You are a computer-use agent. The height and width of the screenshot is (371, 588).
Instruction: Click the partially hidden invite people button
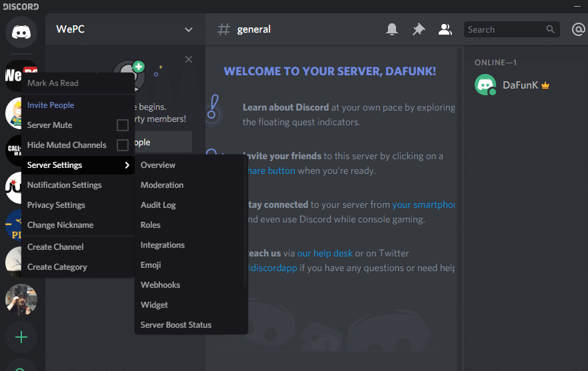coord(163,142)
